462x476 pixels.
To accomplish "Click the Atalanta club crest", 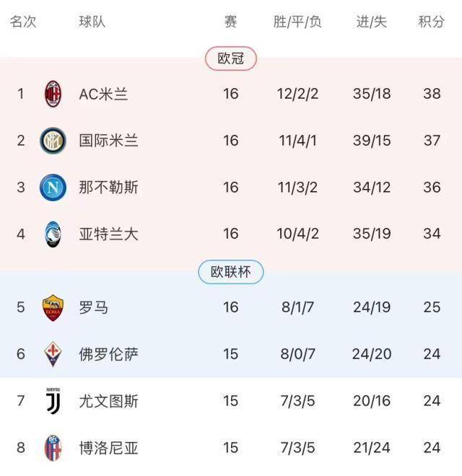I will click(53, 234).
